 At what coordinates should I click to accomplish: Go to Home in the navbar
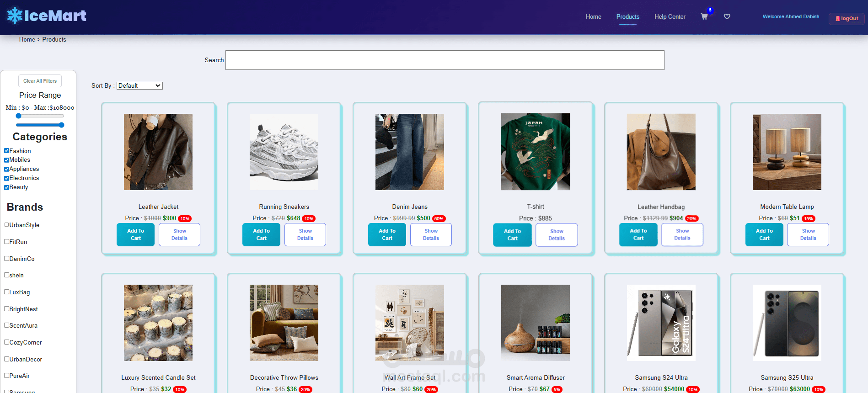point(593,16)
